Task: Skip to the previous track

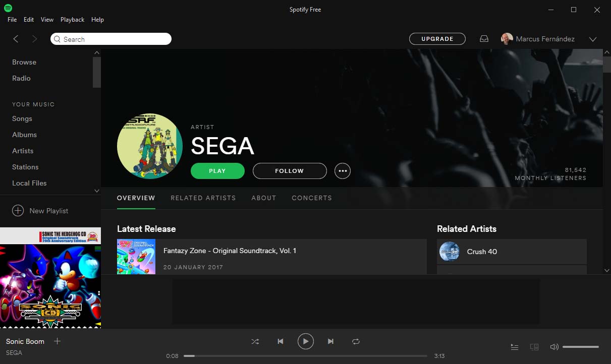Action: 280,341
